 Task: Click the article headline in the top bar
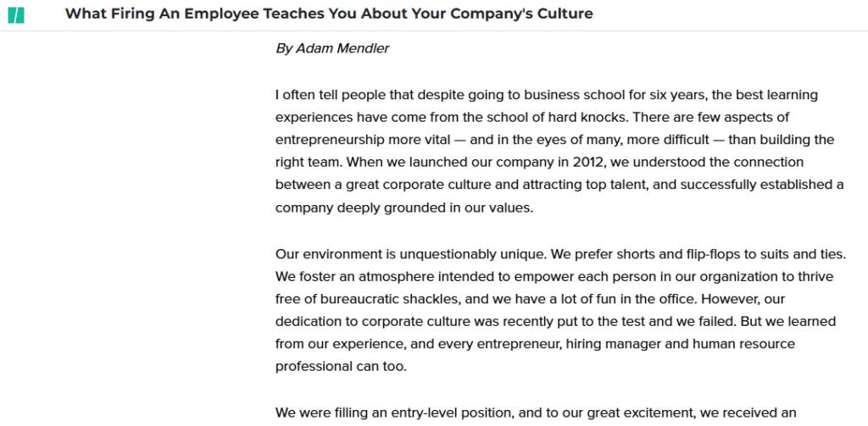pos(329,14)
